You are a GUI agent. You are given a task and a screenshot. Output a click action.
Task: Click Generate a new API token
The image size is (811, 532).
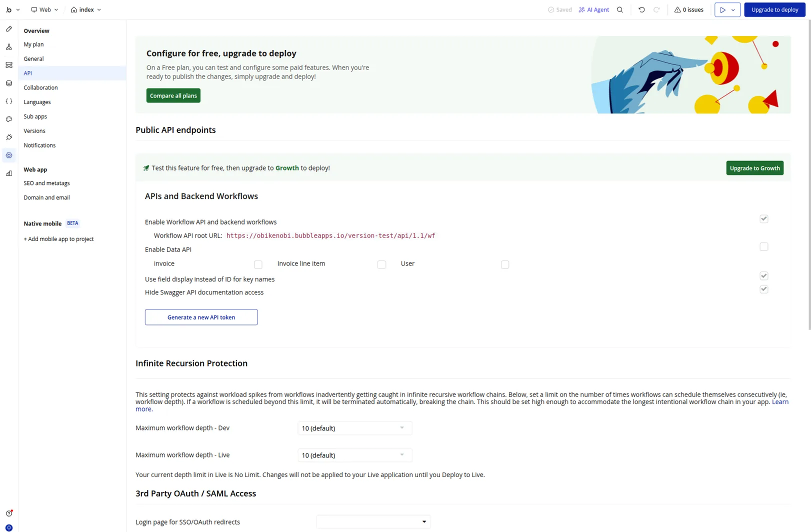tap(201, 317)
